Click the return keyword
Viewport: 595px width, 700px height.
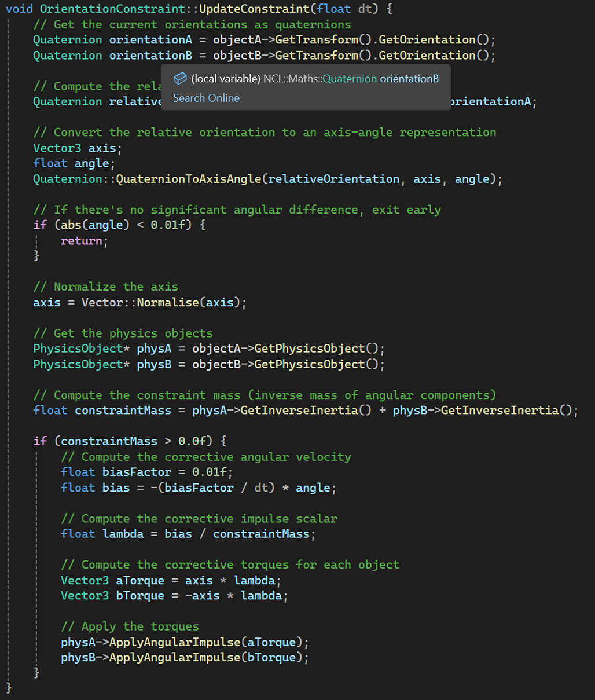81,241
